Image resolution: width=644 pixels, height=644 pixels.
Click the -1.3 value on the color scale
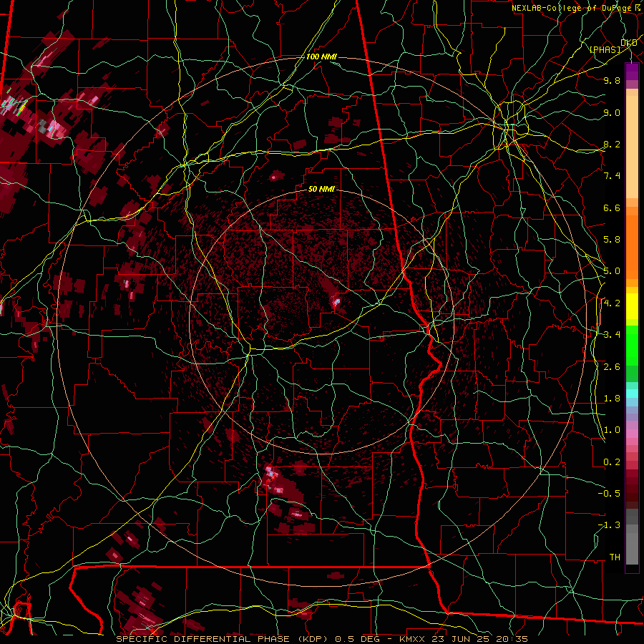(610, 525)
